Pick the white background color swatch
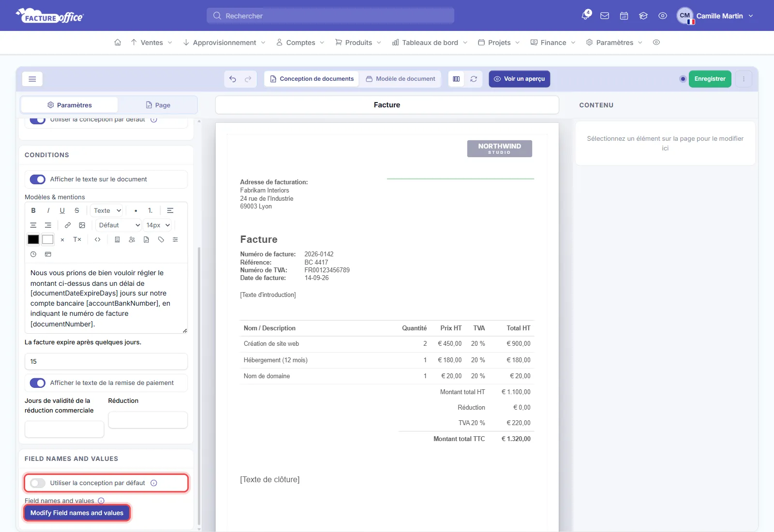The image size is (774, 532). 48,239
